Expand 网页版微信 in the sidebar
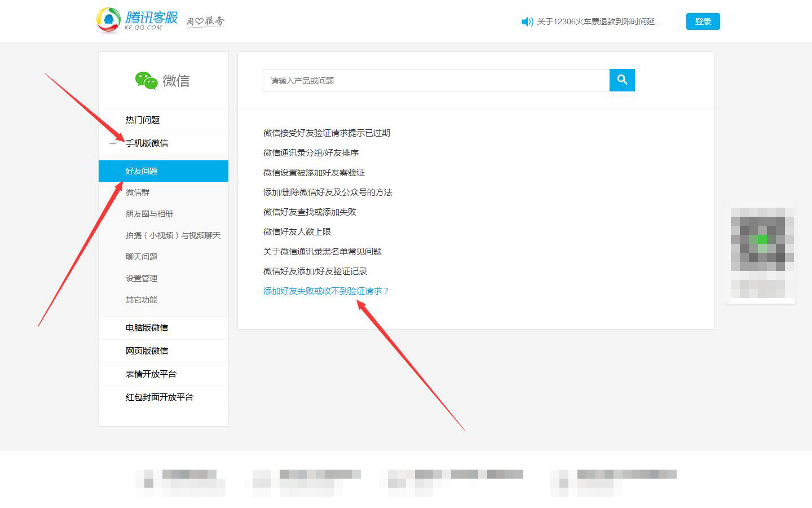The image size is (812, 508). [147, 351]
